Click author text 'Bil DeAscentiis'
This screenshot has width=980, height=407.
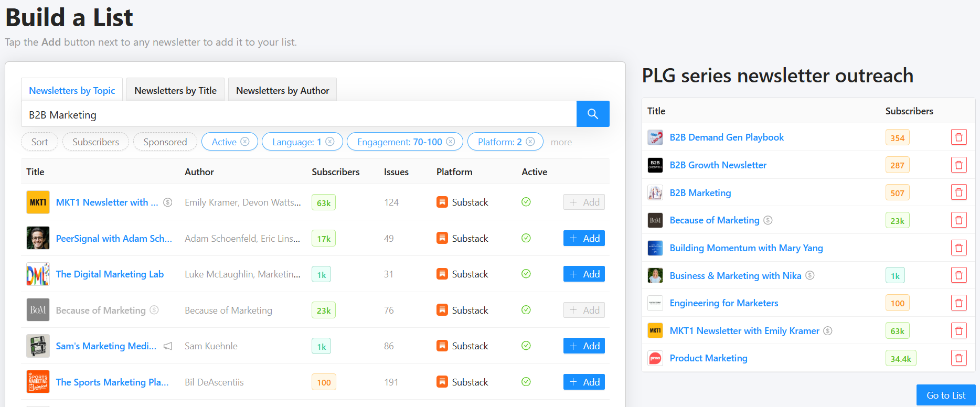pos(214,382)
